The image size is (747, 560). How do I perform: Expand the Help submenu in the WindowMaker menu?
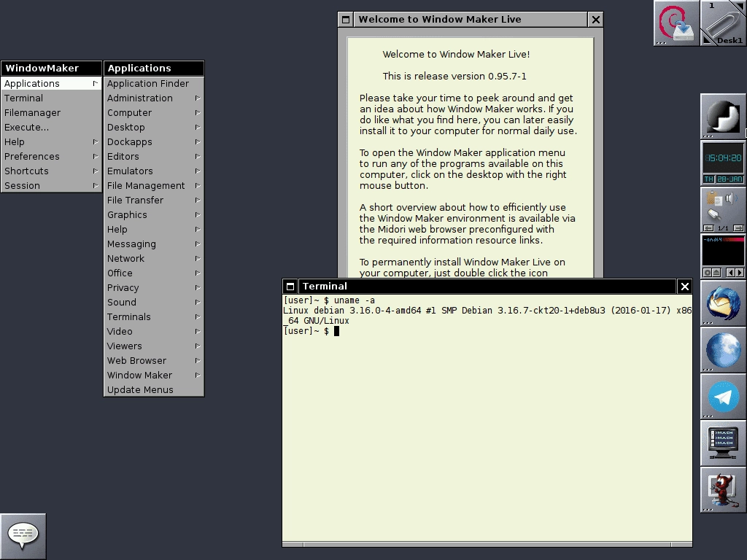51,142
